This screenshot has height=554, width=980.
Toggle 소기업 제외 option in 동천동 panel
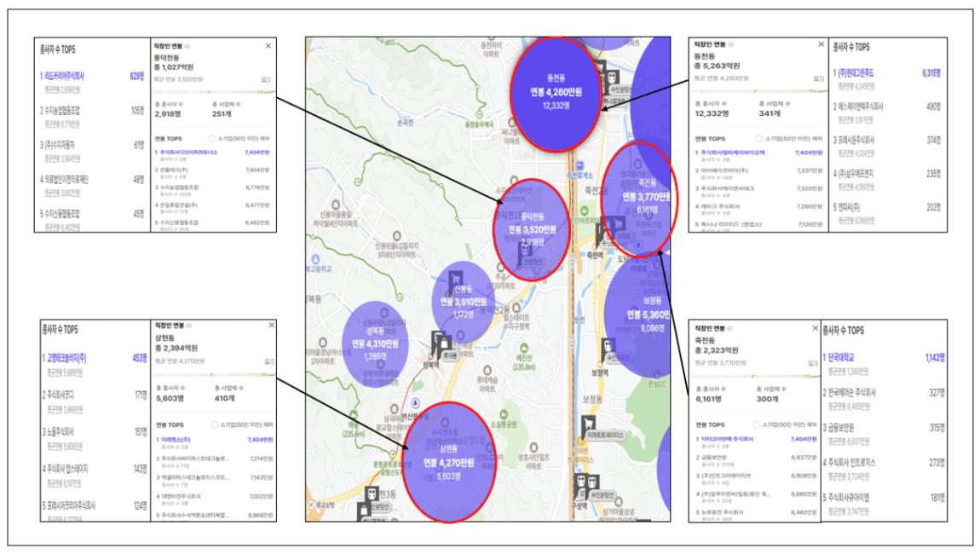click(x=758, y=139)
